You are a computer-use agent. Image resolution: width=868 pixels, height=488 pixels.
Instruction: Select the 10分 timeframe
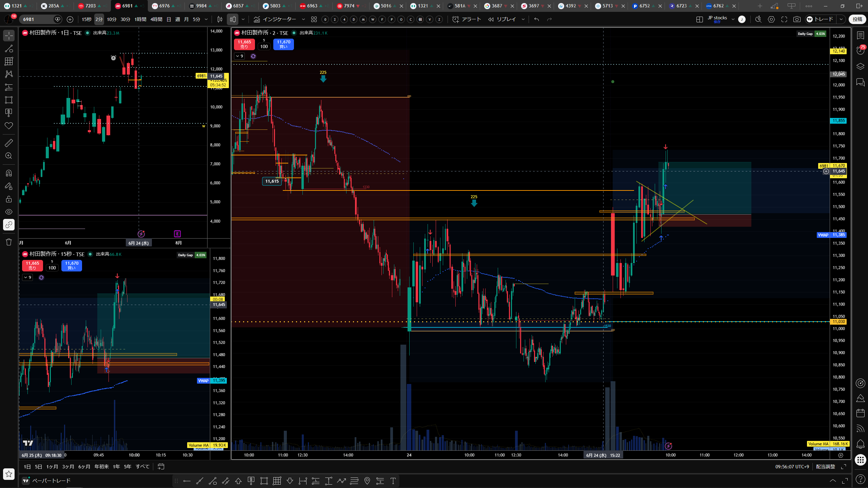(111, 19)
